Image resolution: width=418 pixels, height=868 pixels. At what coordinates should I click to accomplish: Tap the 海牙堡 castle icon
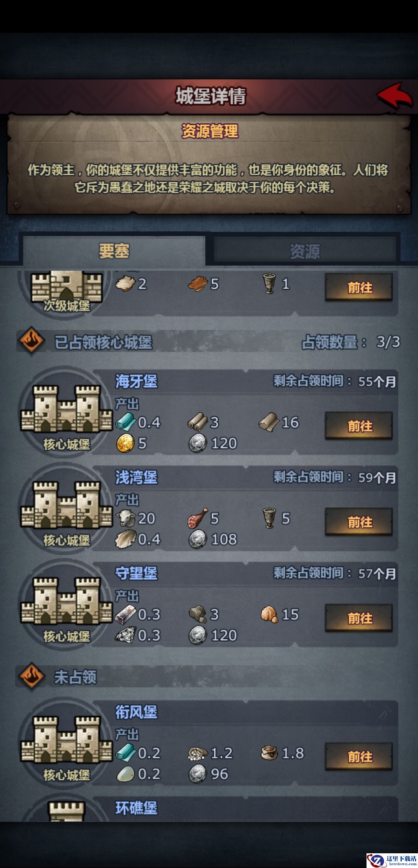point(67,408)
